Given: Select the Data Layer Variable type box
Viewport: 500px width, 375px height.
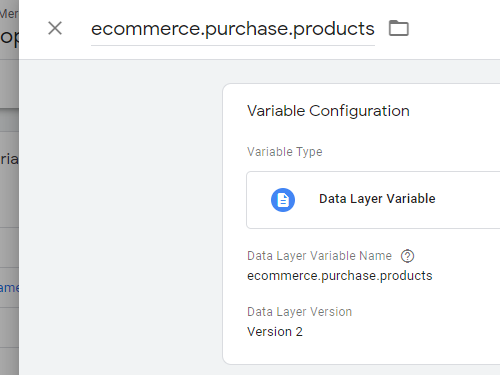Looking at the screenshot, I should [x=373, y=200].
